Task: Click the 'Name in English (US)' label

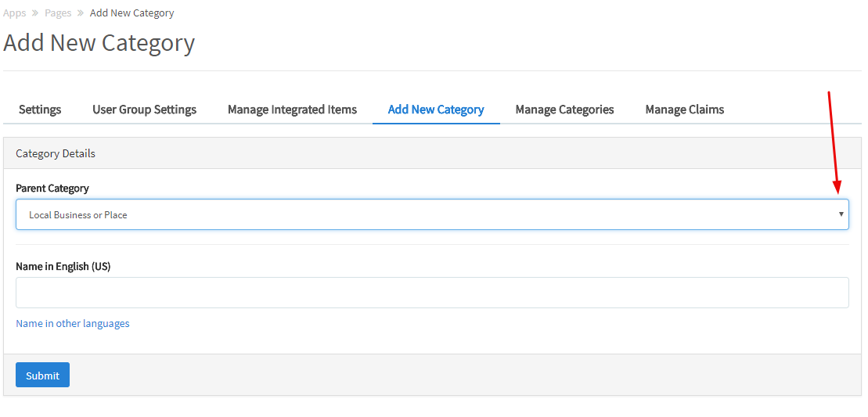Action: click(x=63, y=267)
